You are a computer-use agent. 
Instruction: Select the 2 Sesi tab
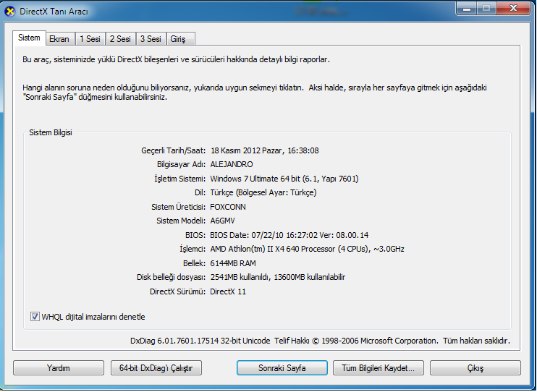point(120,39)
